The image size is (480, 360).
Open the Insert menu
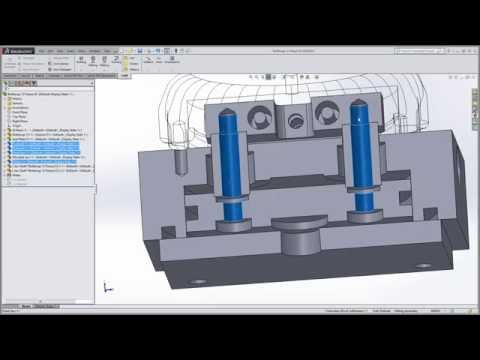click(71, 51)
